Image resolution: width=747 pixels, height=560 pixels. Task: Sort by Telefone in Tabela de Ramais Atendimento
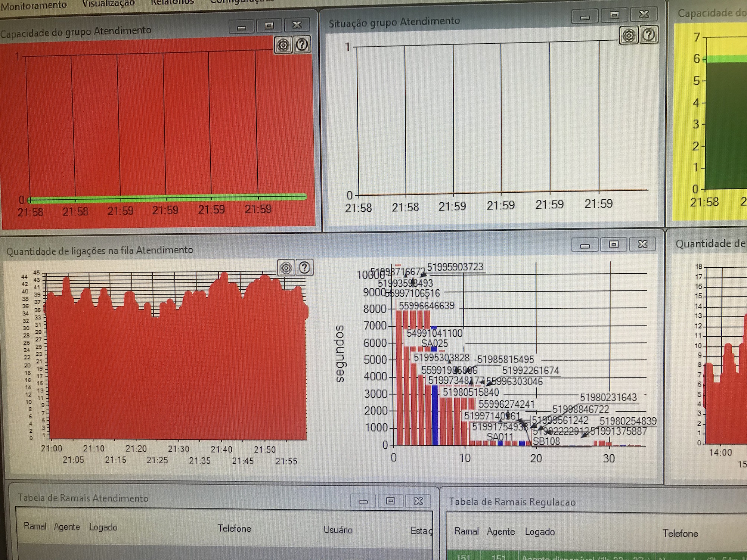[234, 528]
